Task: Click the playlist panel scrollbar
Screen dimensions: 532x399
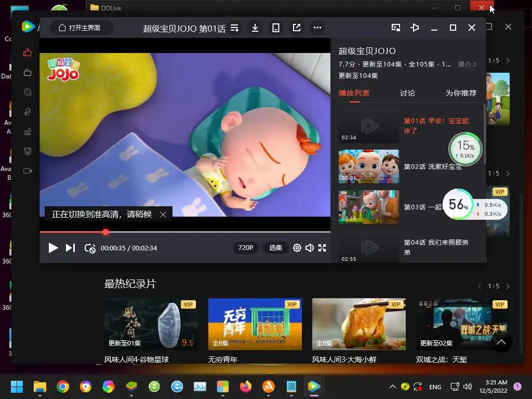Action: 485,133
